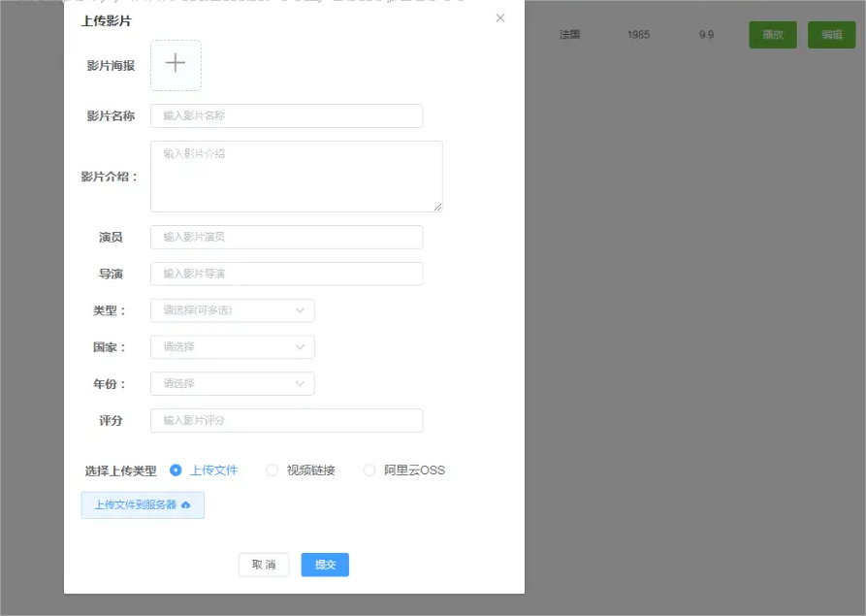Viewport: 866px width, 616px height.
Task: Click the 影片海报 label
Action: coord(111,66)
